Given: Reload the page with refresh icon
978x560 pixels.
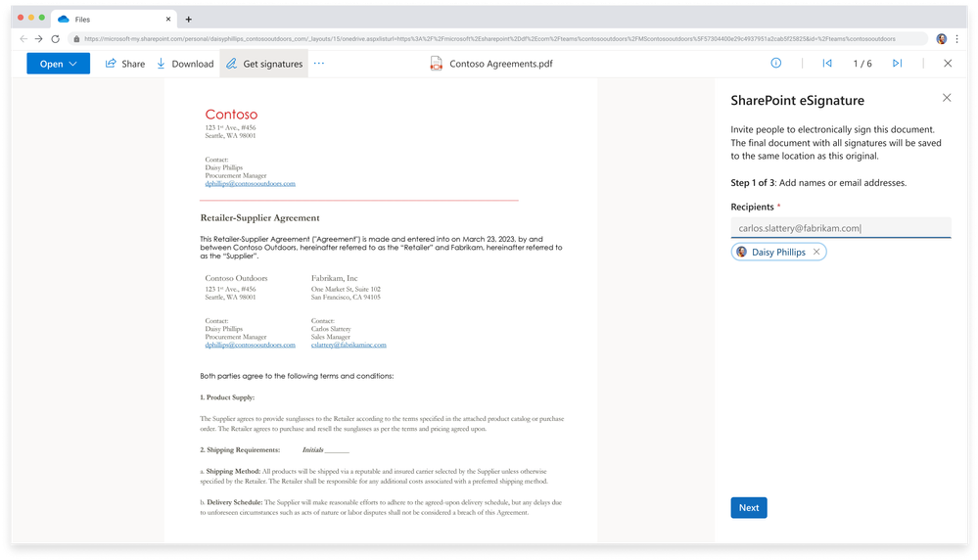Looking at the screenshot, I should point(55,38).
